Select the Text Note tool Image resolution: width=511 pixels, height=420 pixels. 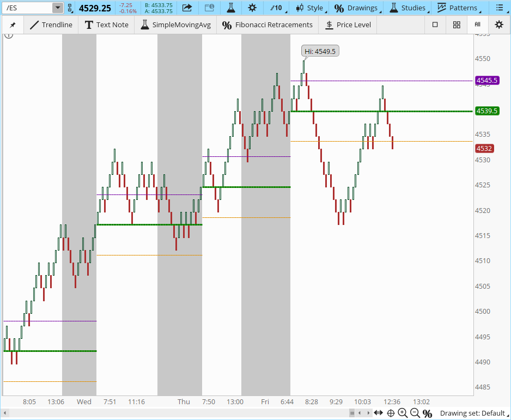coord(107,25)
